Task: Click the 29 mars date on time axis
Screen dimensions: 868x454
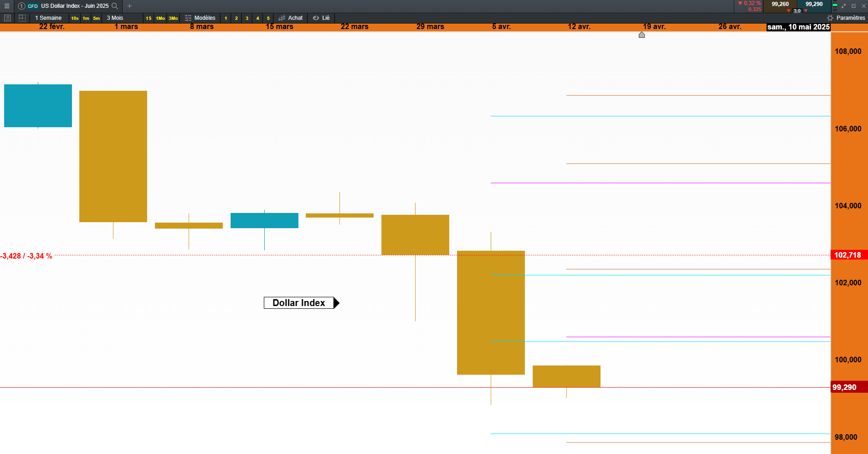Action: [430, 27]
